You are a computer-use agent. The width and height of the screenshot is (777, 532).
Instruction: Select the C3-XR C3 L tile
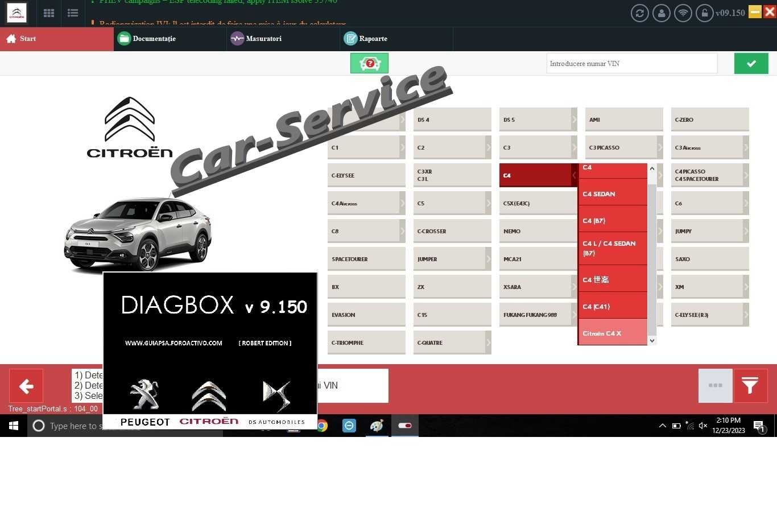pyautogui.click(x=452, y=175)
